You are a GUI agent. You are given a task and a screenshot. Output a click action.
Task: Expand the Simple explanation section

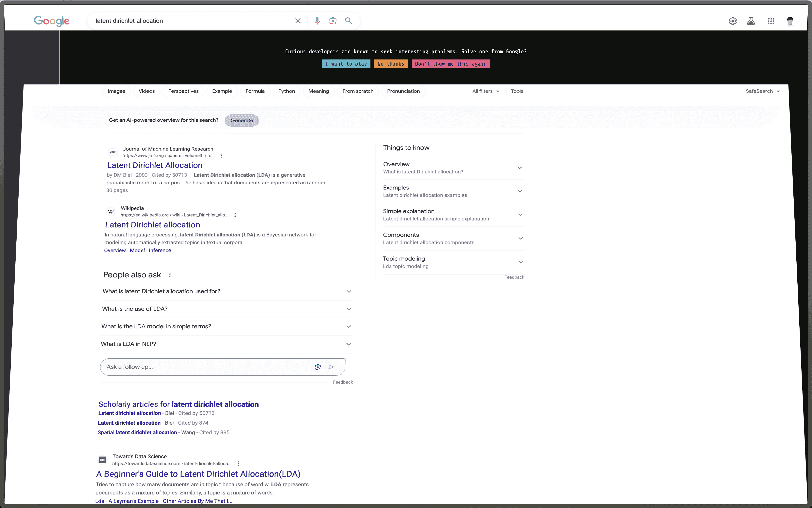(x=453, y=215)
